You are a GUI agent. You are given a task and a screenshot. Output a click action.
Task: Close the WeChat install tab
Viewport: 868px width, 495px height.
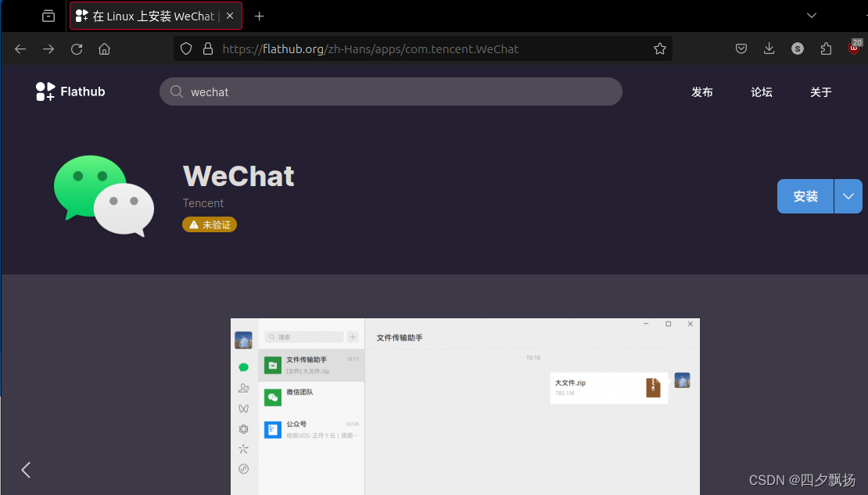point(230,16)
